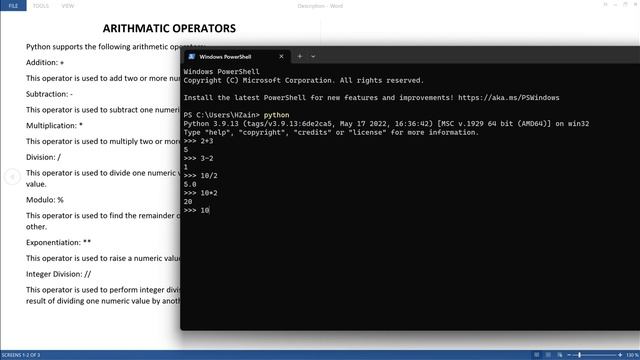Viewport: 640px width, 360px height.
Task: Switch to Read Mode view icon
Action: [x=537, y=355]
